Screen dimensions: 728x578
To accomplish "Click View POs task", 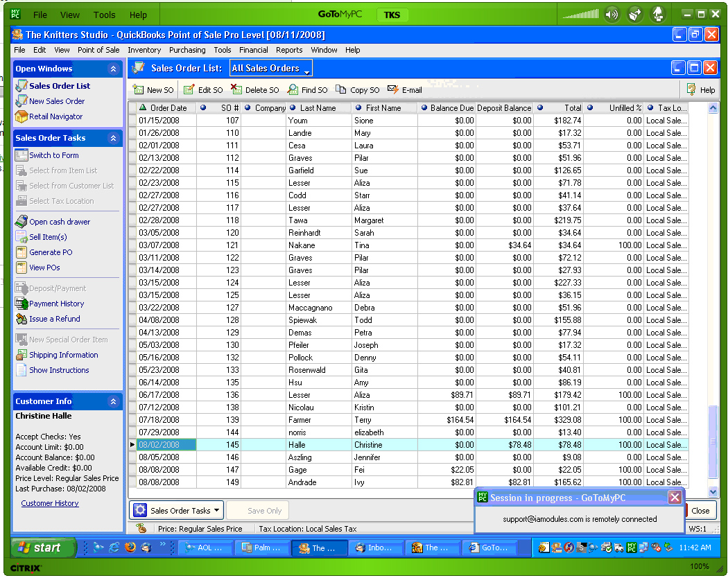I will [x=44, y=268].
